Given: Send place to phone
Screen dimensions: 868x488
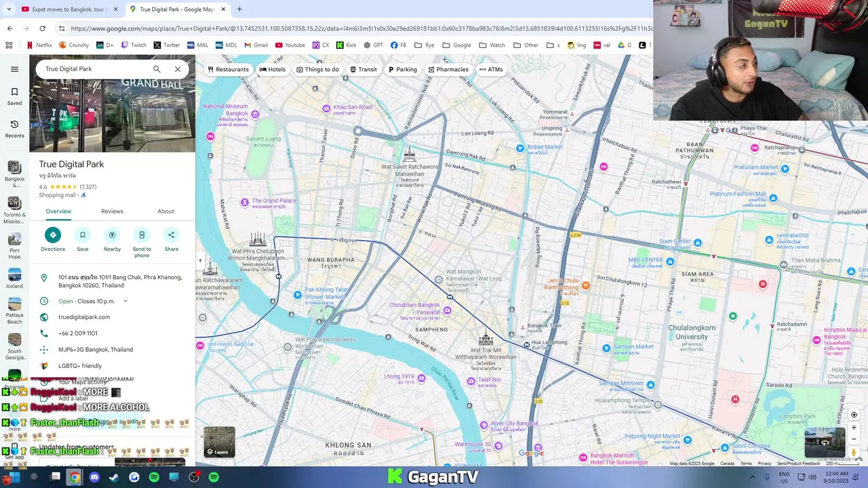Looking at the screenshot, I should coord(142,243).
